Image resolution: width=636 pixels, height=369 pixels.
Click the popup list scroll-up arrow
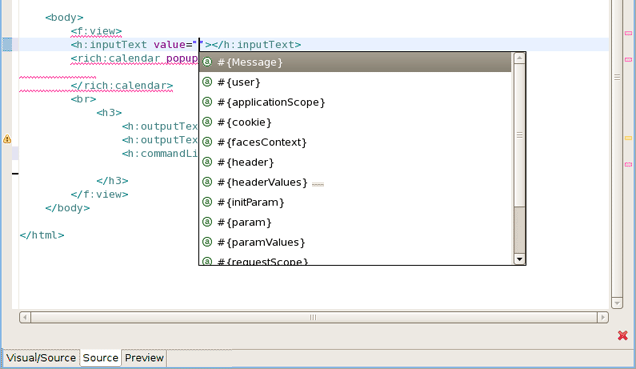pyautogui.click(x=520, y=58)
